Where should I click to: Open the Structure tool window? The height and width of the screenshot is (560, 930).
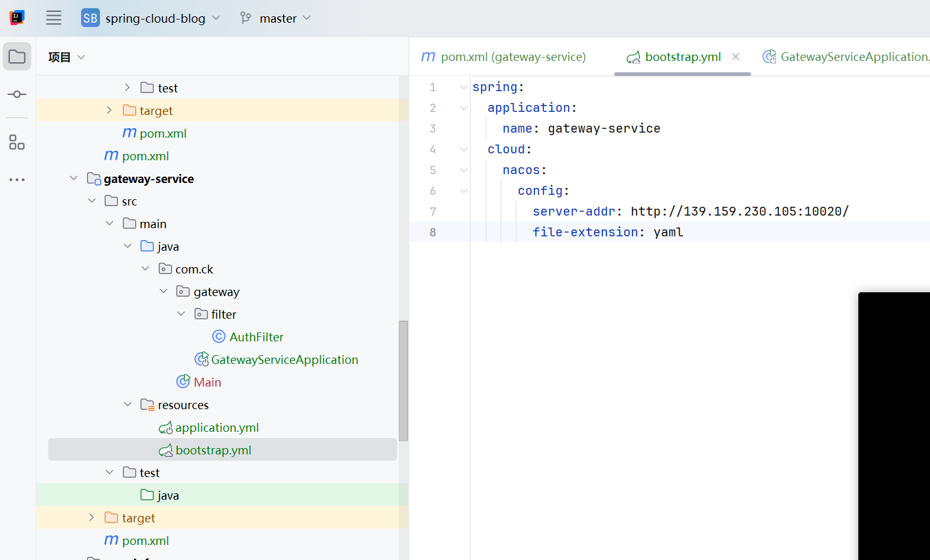coord(17,142)
